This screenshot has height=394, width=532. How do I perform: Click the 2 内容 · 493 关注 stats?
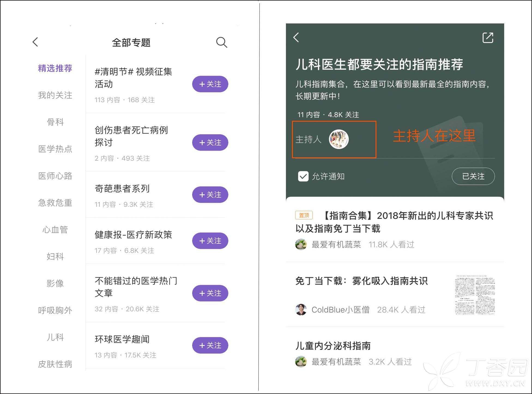coord(122,158)
